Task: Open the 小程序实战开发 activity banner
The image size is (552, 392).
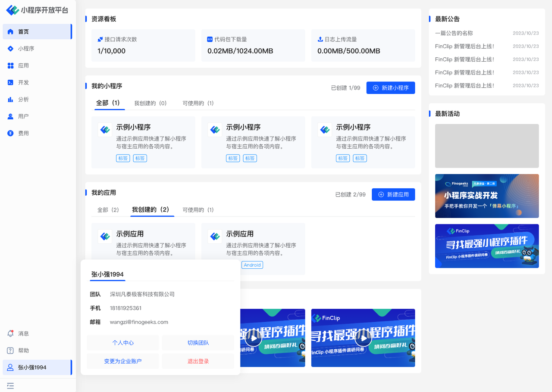Action: [x=486, y=196]
